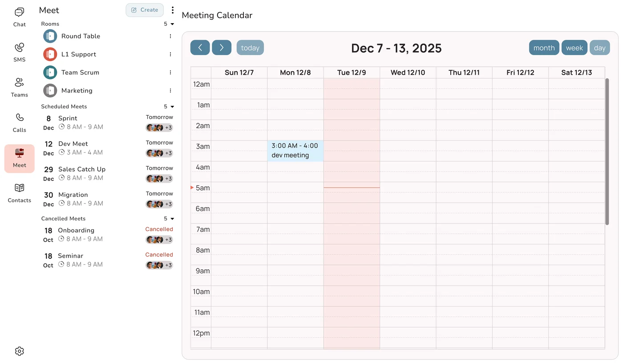Screen dimensions: 623x364
Task: Click the L1 Support room icon
Action: pos(50,54)
